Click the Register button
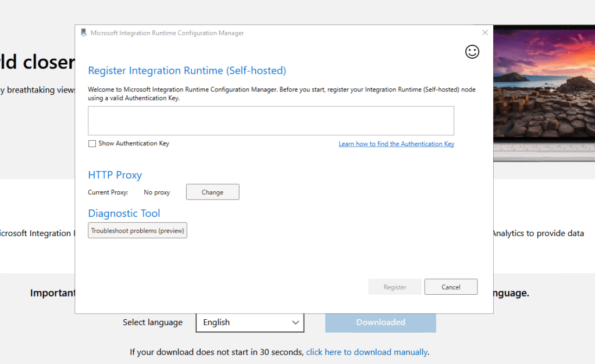This screenshot has width=595, height=364. pos(395,287)
